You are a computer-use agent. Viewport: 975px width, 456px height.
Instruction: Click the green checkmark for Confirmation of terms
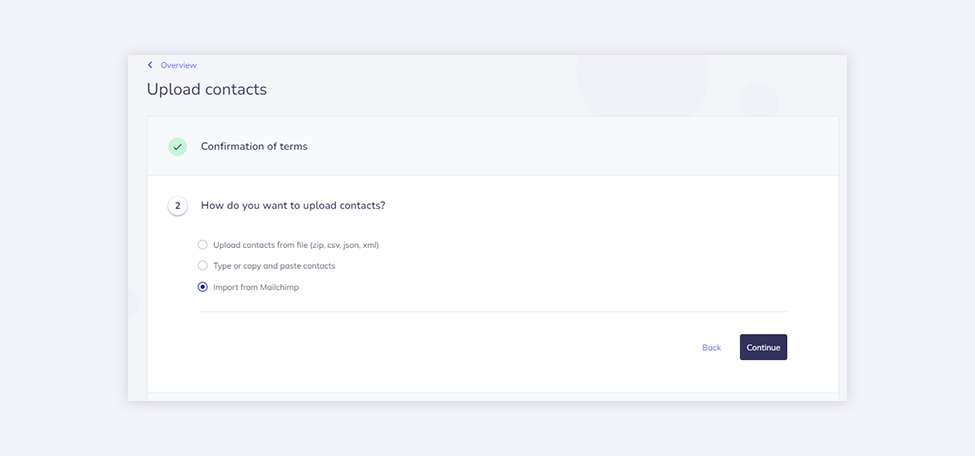(178, 147)
